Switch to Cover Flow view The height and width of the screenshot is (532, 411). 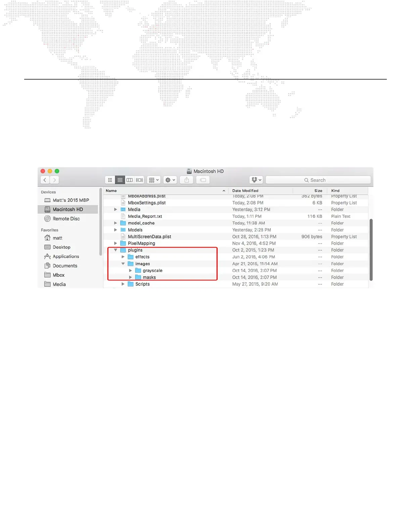point(139,180)
